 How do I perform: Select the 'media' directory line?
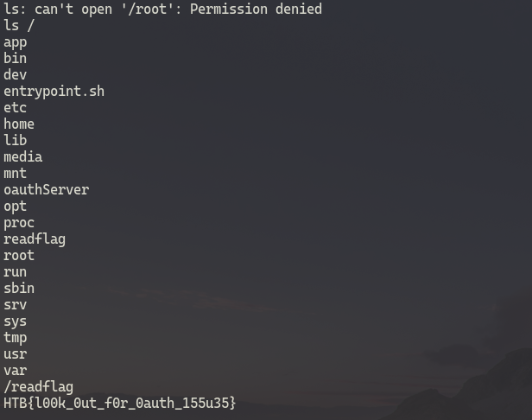[23, 157]
